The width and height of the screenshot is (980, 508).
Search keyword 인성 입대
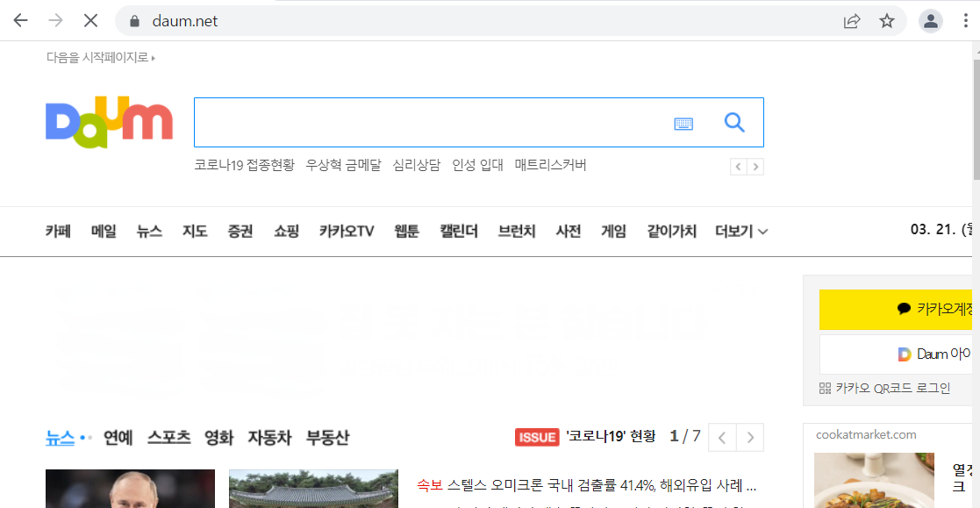pos(477,165)
